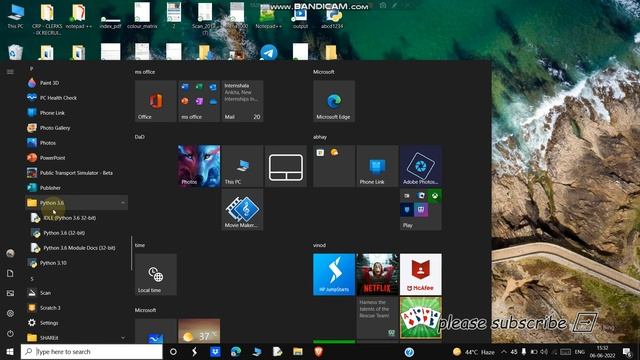Open the Play tile folder
This screenshot has width=640, height=360.
(421, 209)
